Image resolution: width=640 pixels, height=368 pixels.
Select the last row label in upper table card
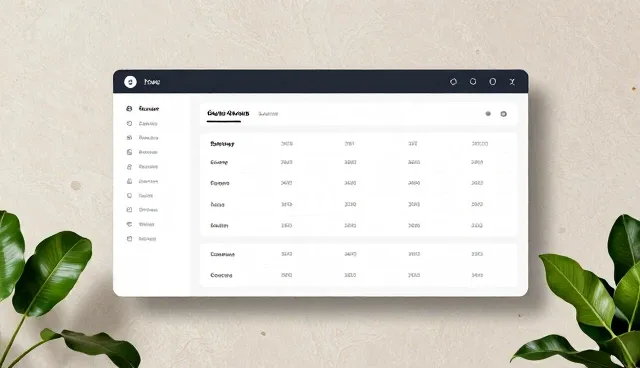pos(219,225)
